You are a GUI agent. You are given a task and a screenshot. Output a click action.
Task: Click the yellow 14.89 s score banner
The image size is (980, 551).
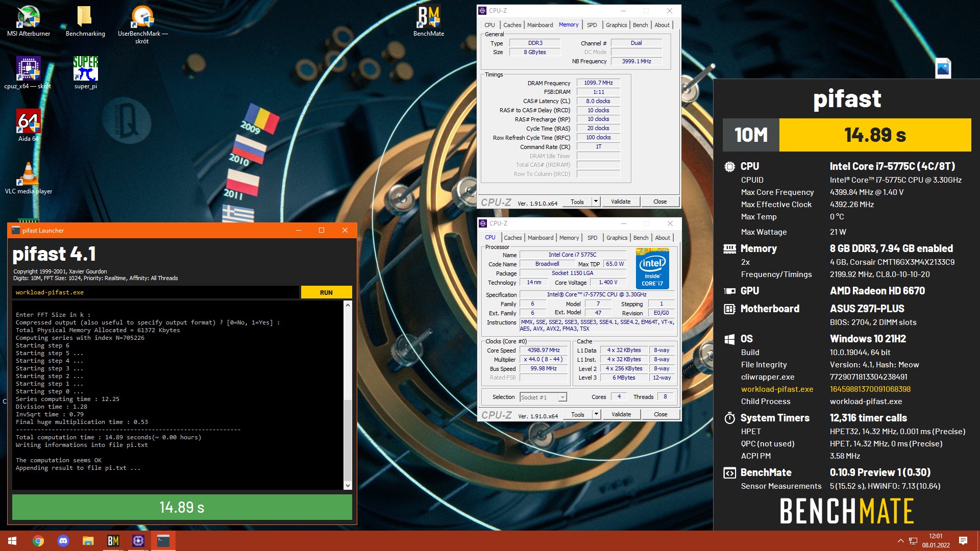875,135
